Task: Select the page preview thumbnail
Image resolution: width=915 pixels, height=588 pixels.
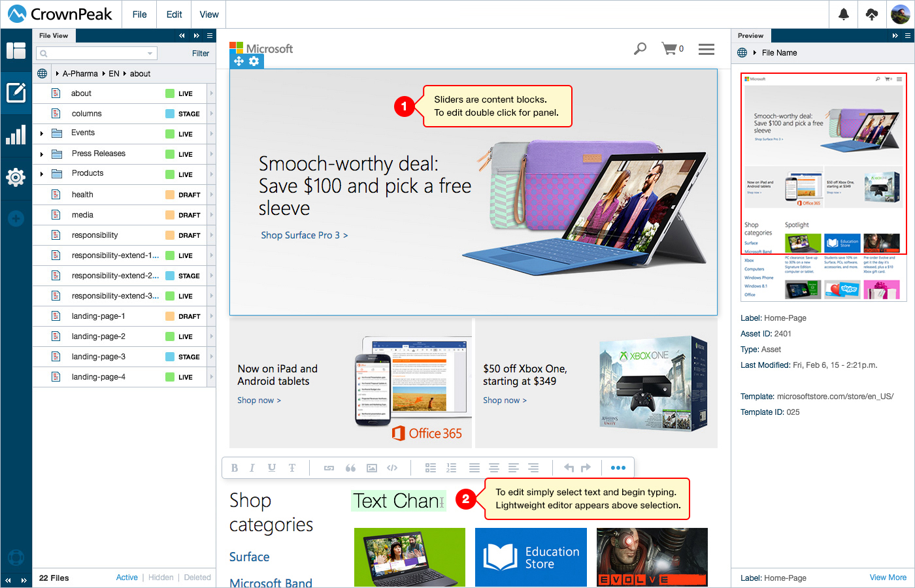Action: (x=823, y=187)
